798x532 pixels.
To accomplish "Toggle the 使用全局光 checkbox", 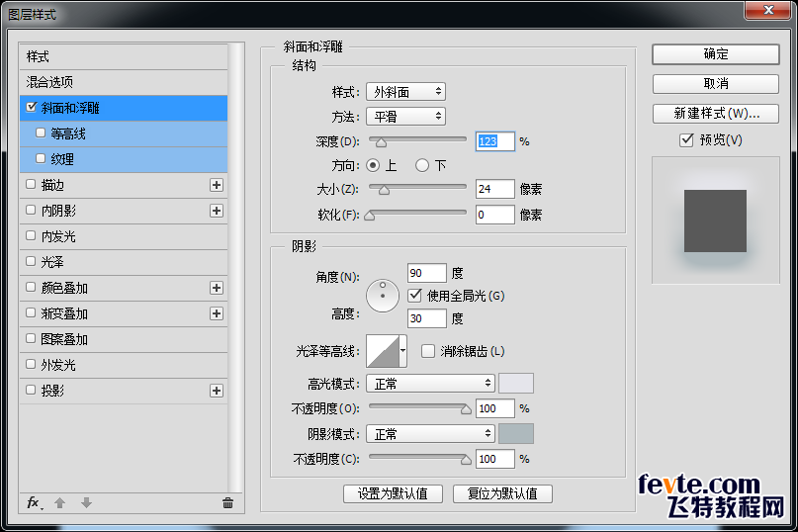I will point(414,296).
